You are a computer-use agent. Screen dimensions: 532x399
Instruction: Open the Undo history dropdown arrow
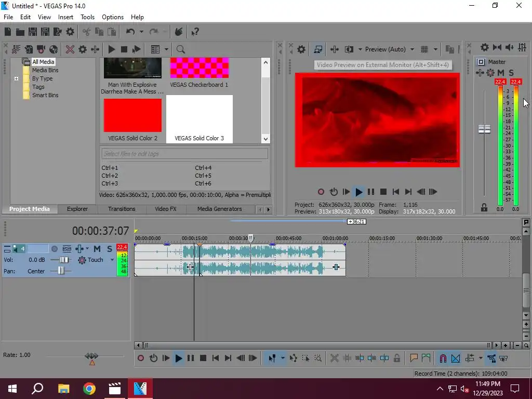tap(141, 32)
